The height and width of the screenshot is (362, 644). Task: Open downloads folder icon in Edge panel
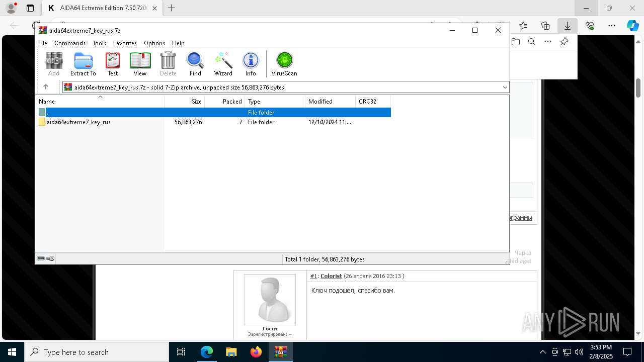516,42
